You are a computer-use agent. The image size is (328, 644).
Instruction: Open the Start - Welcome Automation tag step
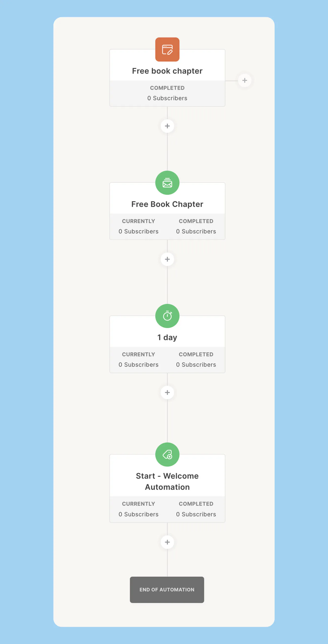tap(167, 481)
